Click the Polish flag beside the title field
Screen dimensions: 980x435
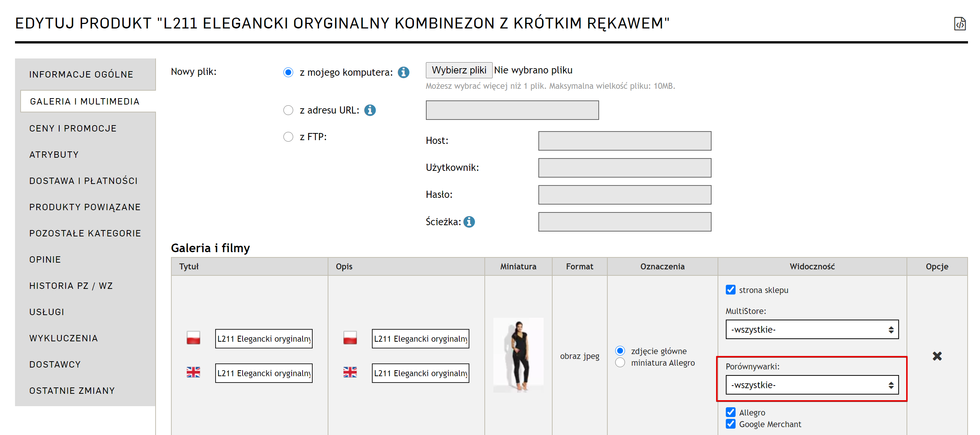point(193,338)
